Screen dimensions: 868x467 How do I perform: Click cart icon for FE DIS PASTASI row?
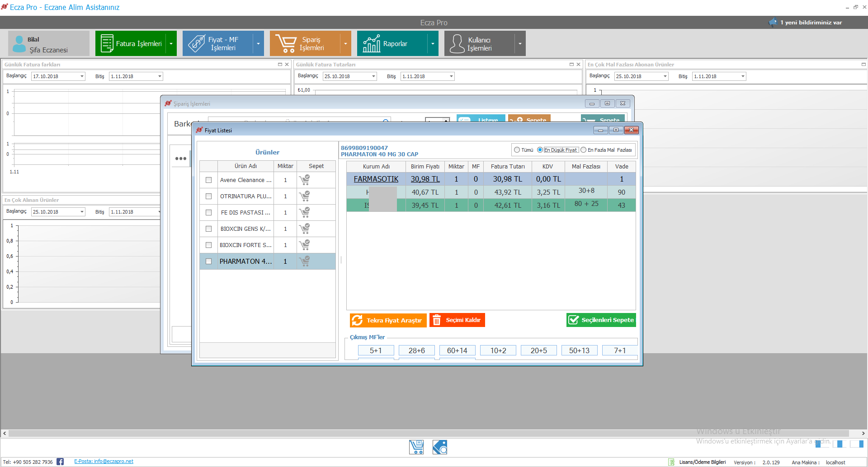pos(305,212)
